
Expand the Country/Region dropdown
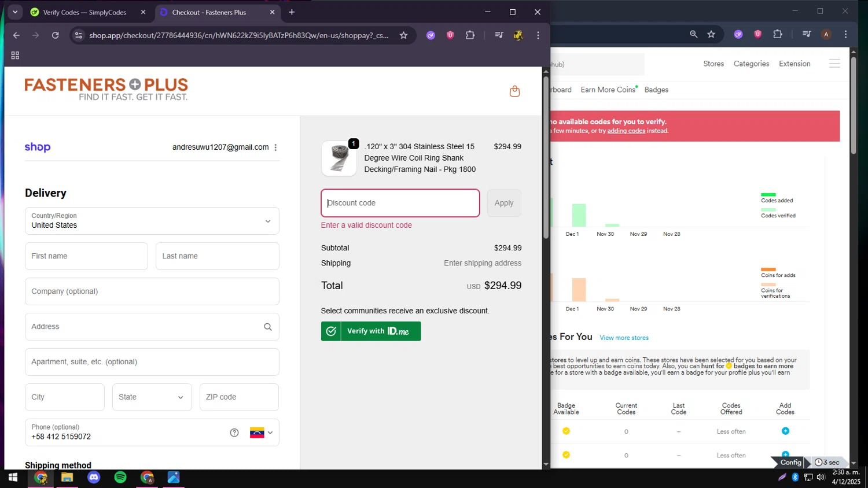[152, 221]
